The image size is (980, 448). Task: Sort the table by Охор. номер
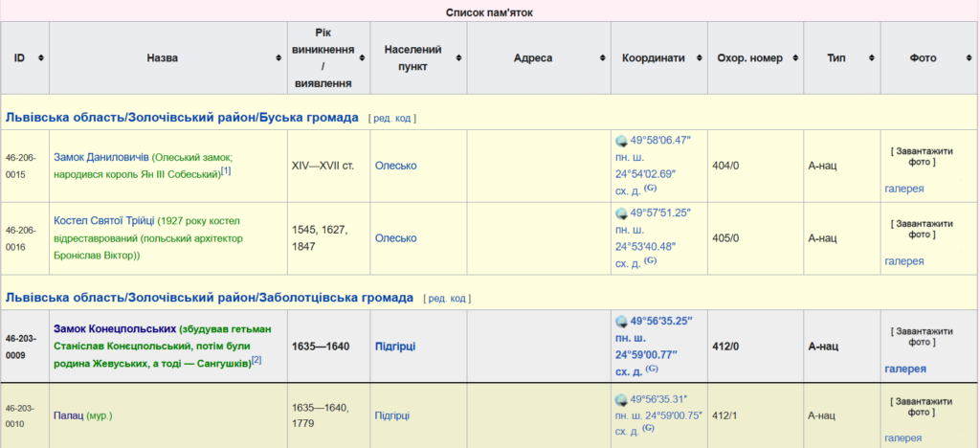pyautogui.click(x=795, y=58)
